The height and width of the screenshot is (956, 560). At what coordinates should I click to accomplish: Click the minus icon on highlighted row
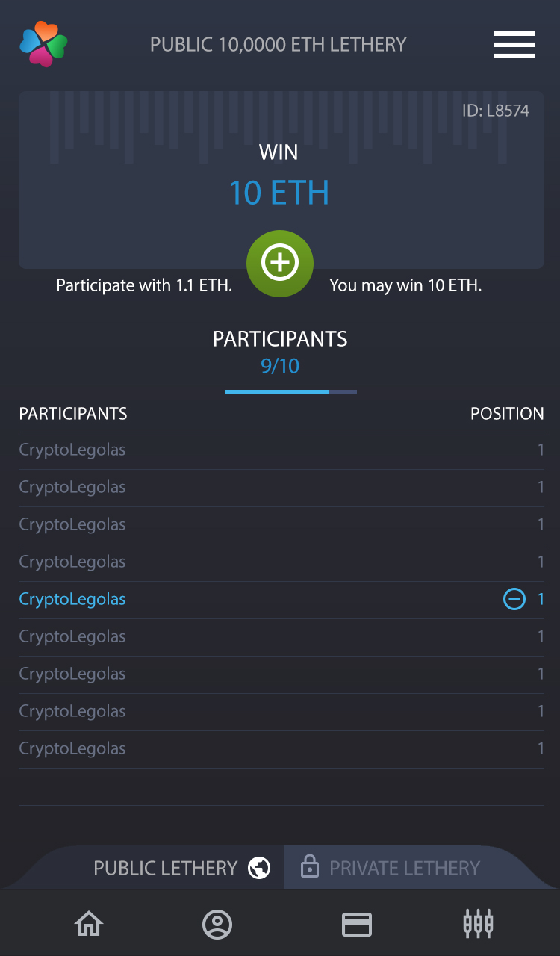point(514,599)
